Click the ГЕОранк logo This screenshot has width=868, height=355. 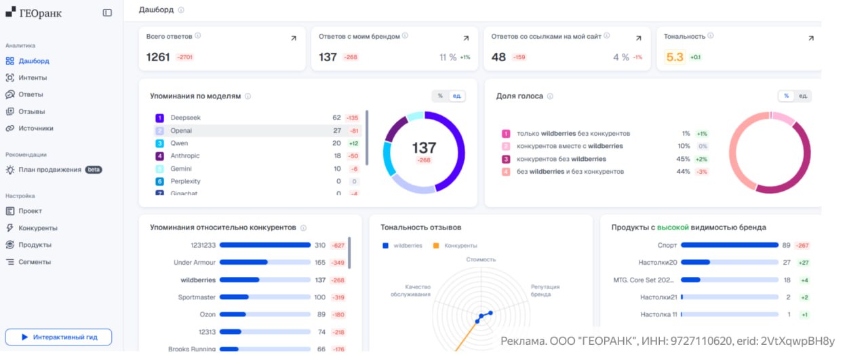tap(33, 12)
